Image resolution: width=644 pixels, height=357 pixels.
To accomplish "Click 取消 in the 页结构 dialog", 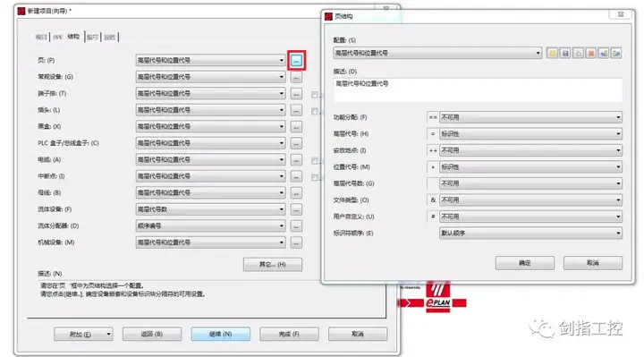I will pyautogui.click(x=593, y=263).
